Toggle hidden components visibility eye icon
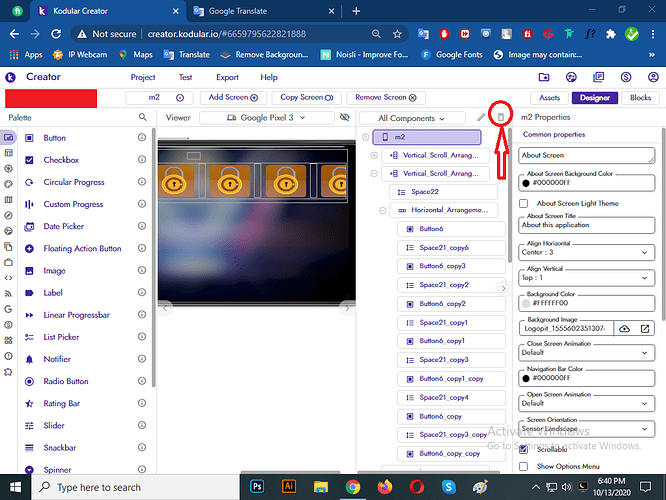666x500 pixels. click(x=345, y=118)
